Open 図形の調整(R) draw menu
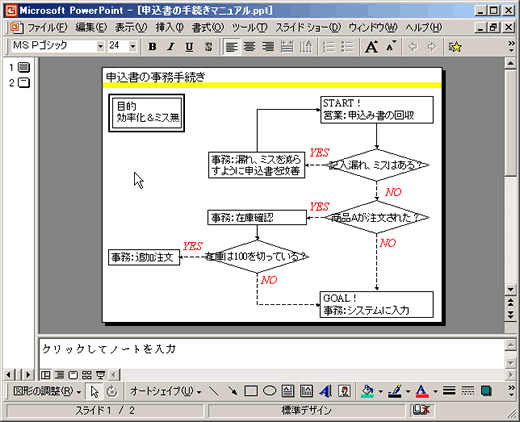This screenshot has width=520, height=422. (47, 391)
